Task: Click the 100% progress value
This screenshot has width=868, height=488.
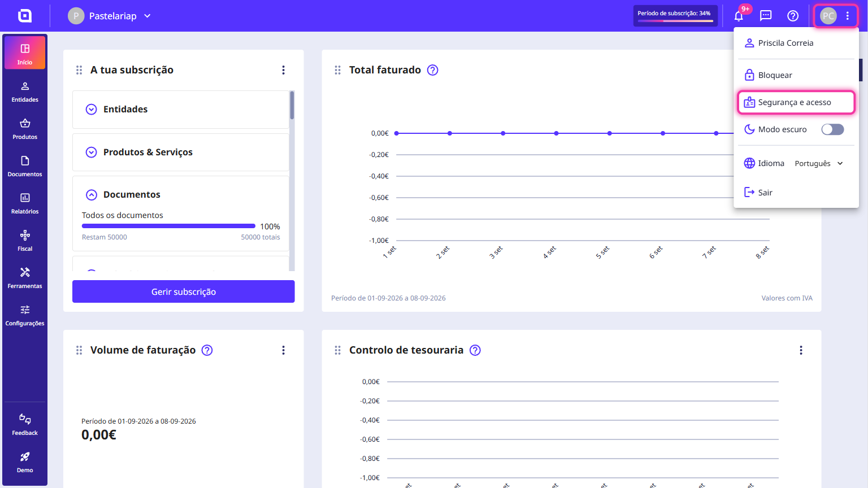Action: click(270, 226)
